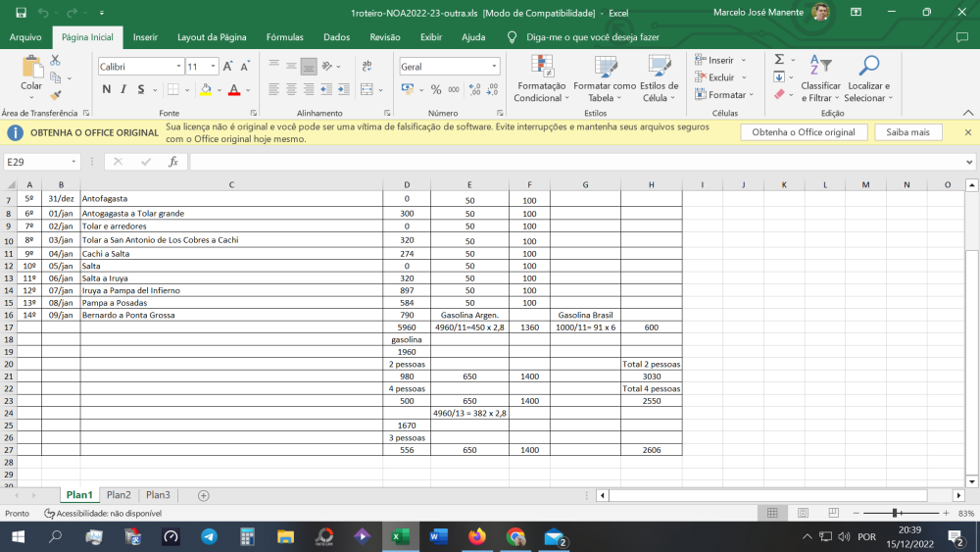Toggle bold formatting (N)
Screen dimensions: 980x552
coord(108,89)
